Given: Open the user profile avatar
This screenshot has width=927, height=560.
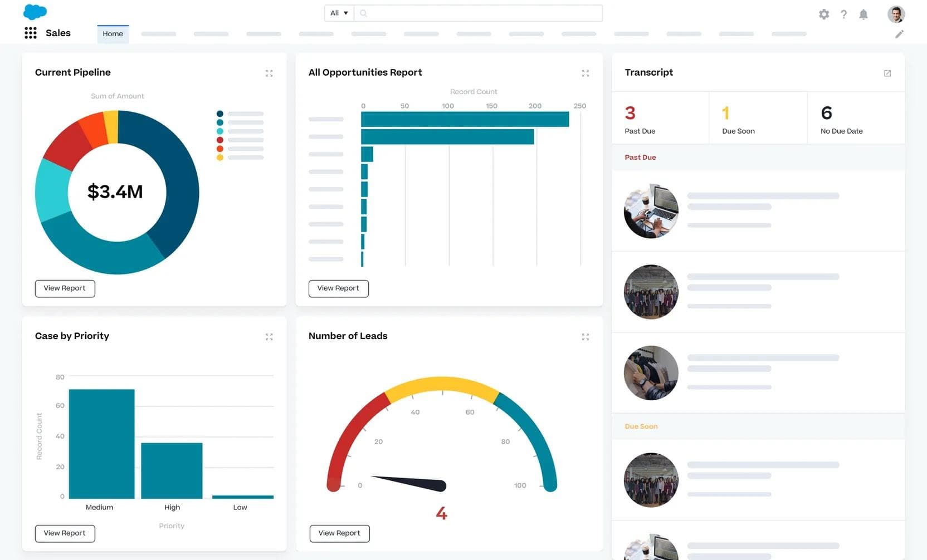Looking at the screenshot, I should (x=896, y=14).
